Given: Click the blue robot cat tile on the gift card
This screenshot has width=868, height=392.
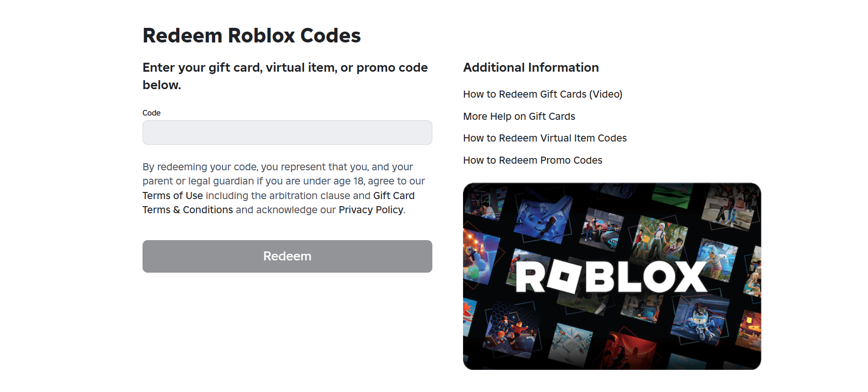Looking at the screenshot, I should [701, 319].
